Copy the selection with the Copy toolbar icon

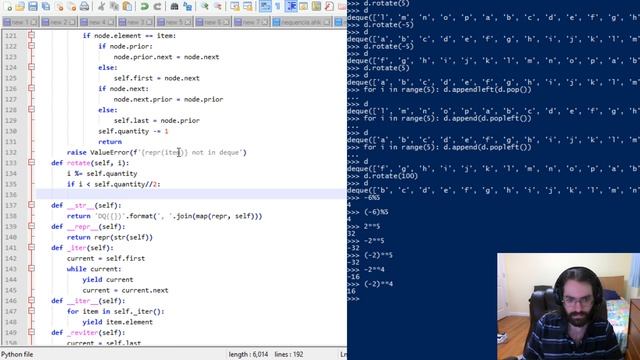114,6
